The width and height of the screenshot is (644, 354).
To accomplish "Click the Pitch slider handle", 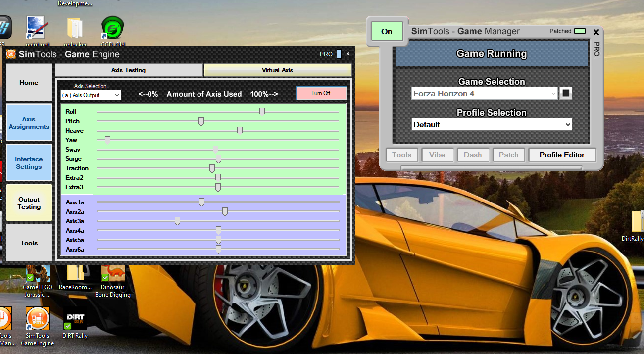I will 201,121.
